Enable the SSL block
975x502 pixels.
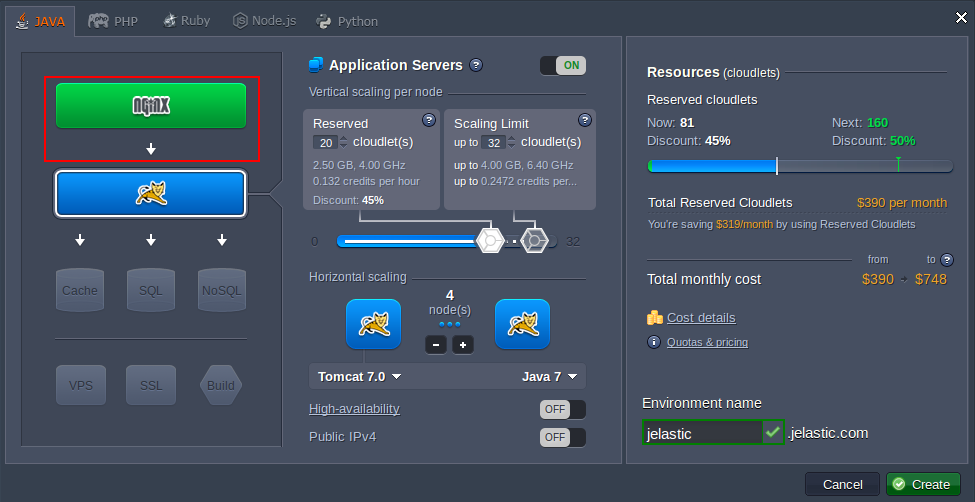(151, 385)
